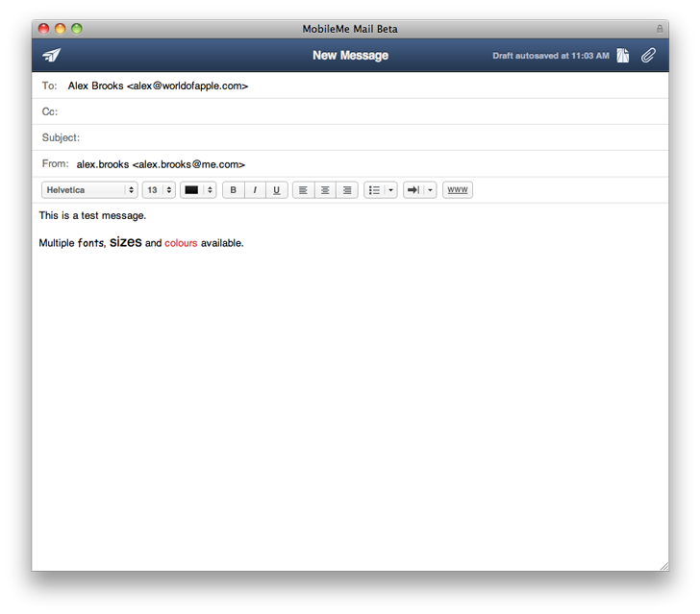Send the message with paper plane icon
700x614 pixels.
(51, 56)
